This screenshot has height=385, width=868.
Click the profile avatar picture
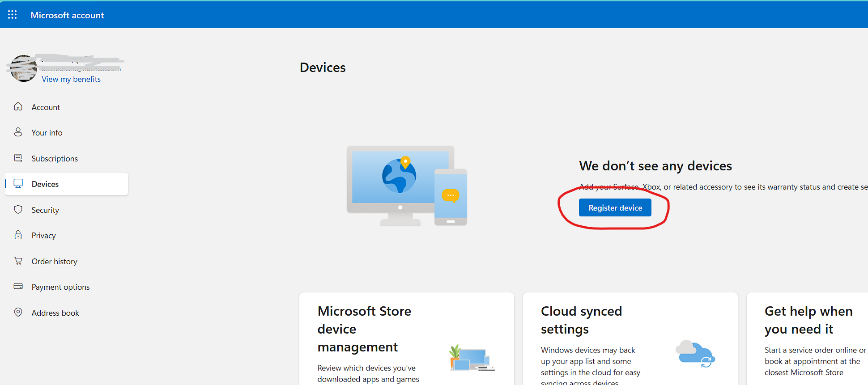[23, 68]
